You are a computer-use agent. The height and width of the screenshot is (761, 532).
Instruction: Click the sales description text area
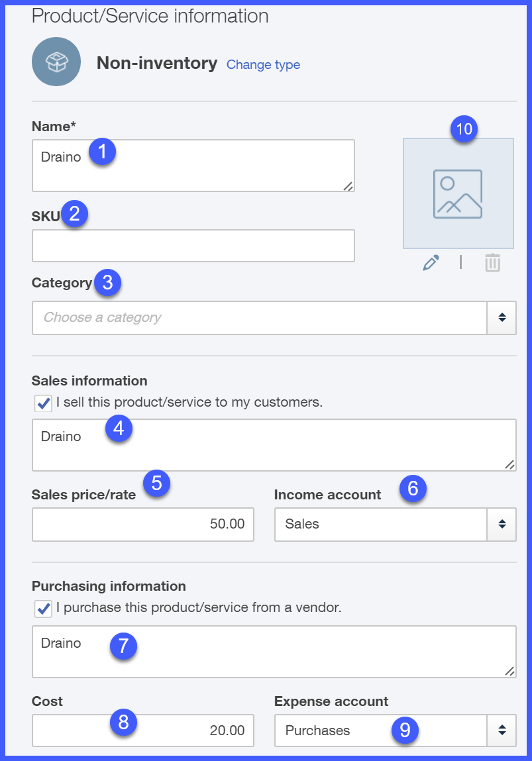pyautogui.click(x=274, y=445)
